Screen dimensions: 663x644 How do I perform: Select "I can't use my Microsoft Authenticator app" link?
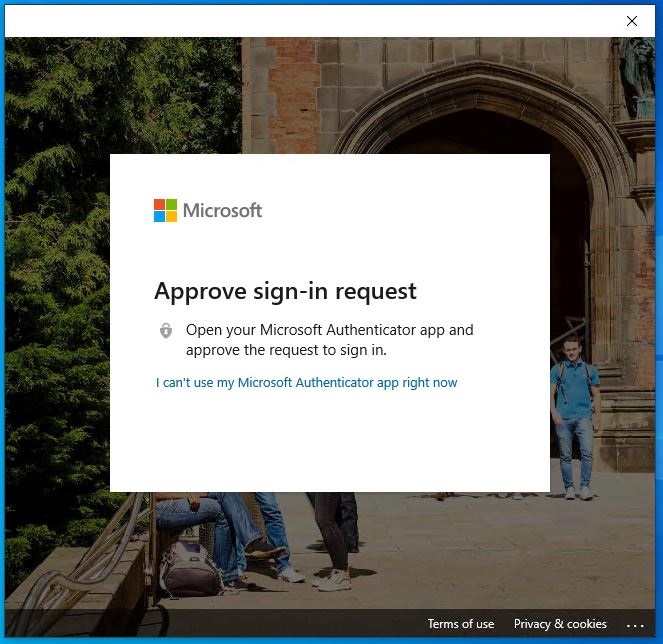[306, 383]
